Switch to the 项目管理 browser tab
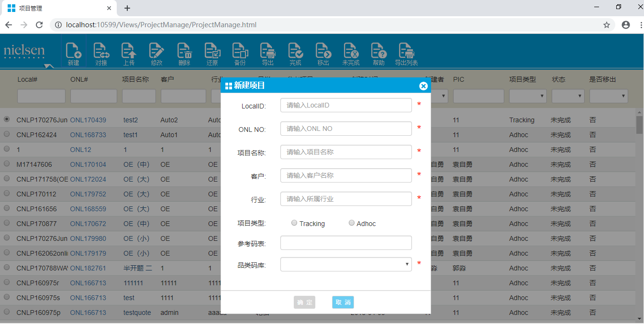The width and height of the screenshot is (644, 324). pos(57,8)
